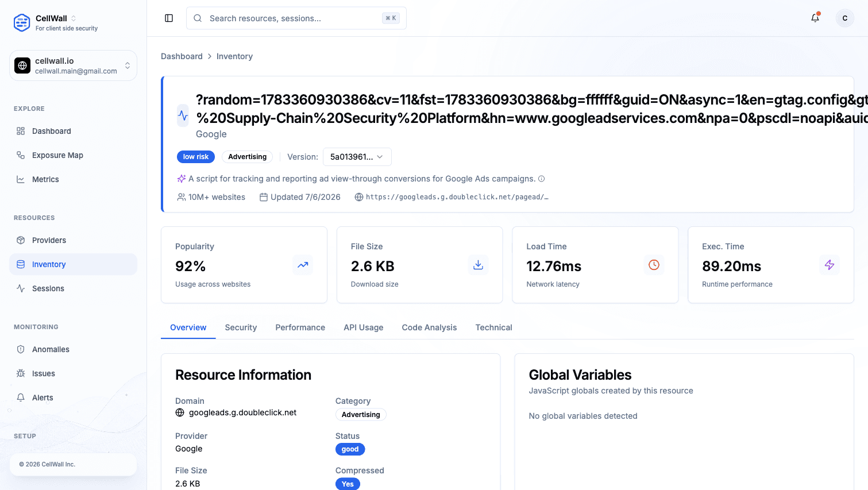Screen dimensions: 868x490
Task: Click the Anomalies shield icon in the sidebar
Action: click(x=21, y=349)
